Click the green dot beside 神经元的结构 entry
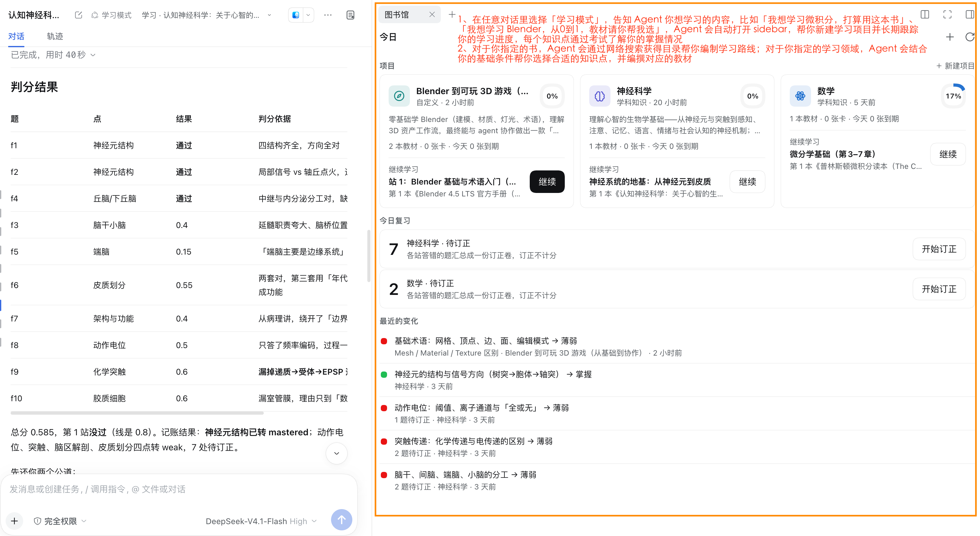 point(384,374)
